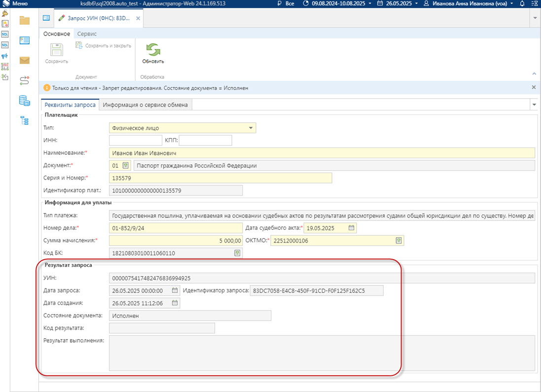The width and height of the screenshot is (541, 392).
Task: Click the Тип платежа field
Action: tap(322, 215)
